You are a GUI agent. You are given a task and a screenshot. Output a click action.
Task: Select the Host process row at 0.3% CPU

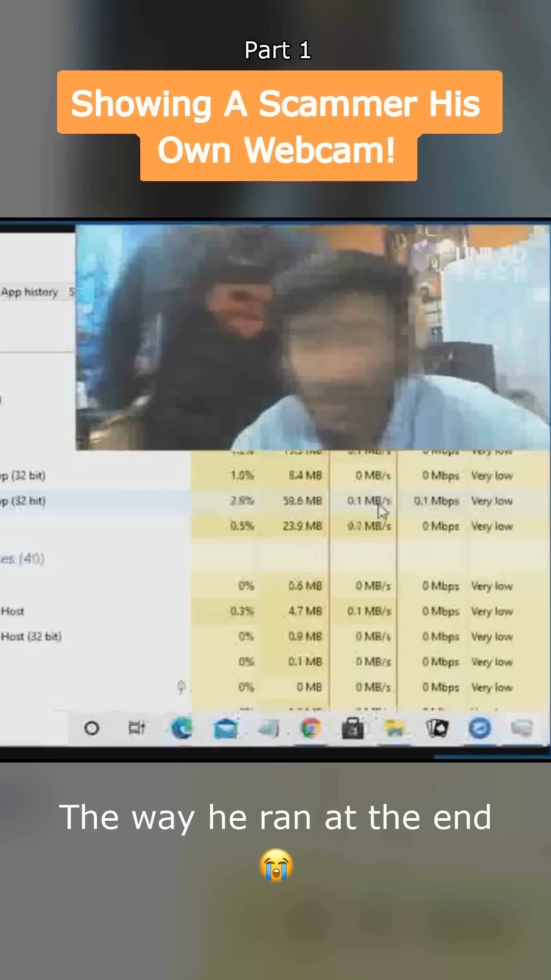(275, 611)
